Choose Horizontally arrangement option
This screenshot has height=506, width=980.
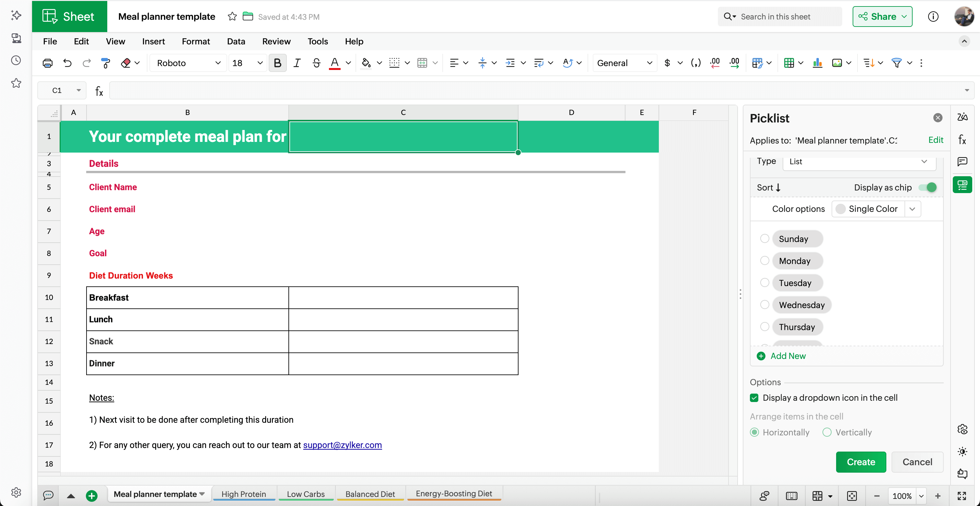[754, 433]
